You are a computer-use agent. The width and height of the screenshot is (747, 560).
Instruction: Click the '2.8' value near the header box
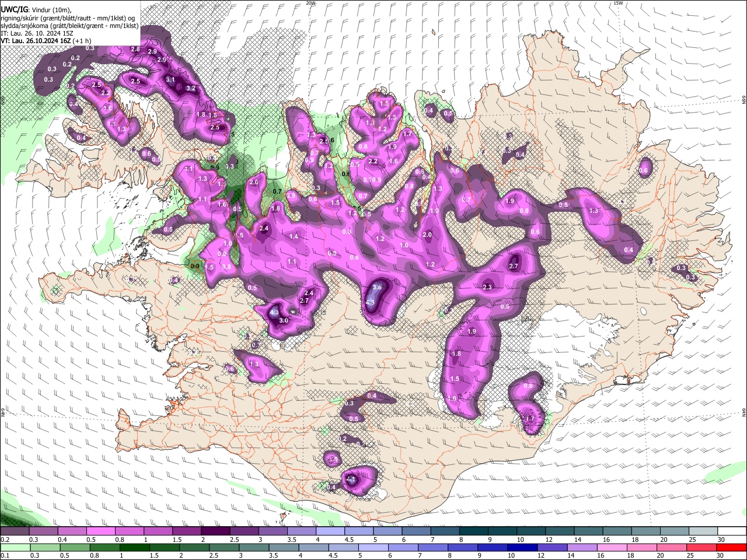[x=135, y=50]
